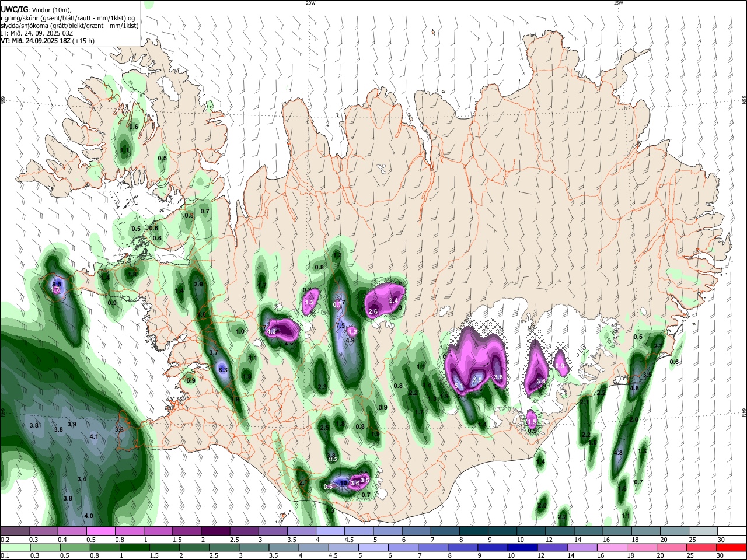Click the 5.1 value in the purple snow area
Viewport: 747px width, 560px height.
click(x=459, y=386)
